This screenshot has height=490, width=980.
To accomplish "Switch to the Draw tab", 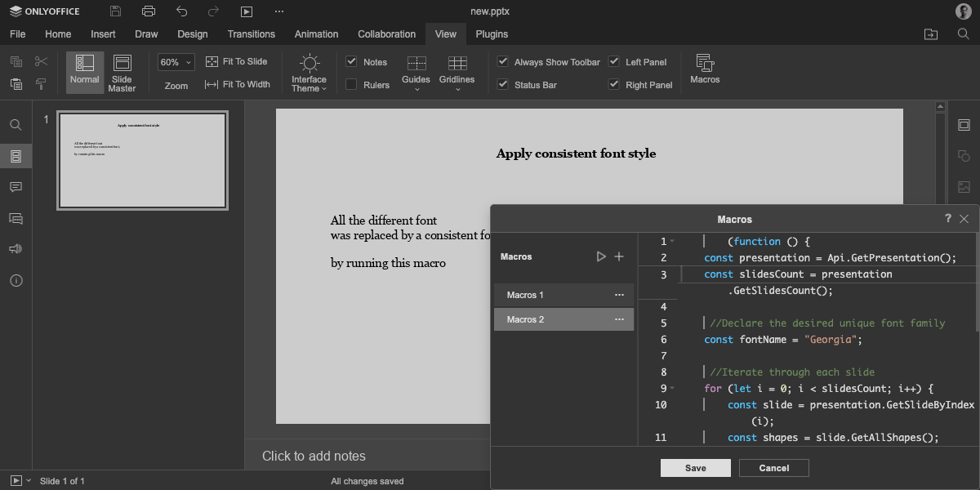I will click(146, 34).
